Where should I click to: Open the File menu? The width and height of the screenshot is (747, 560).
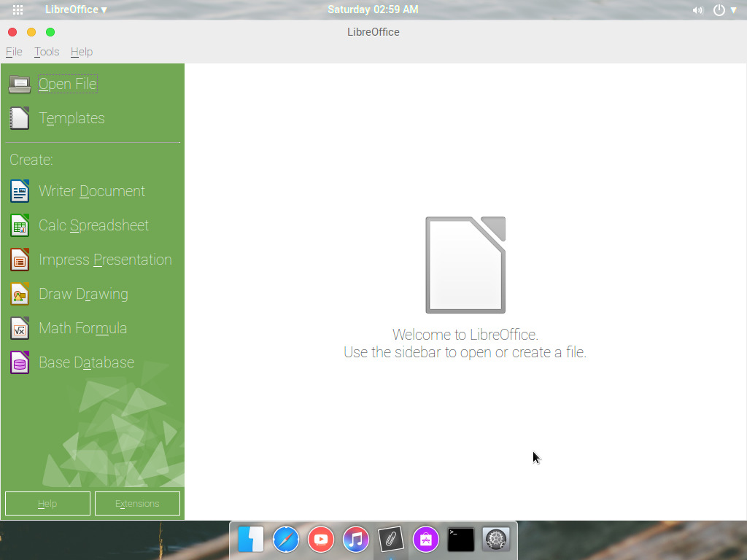pyautogui.click(x=13, y=52)
